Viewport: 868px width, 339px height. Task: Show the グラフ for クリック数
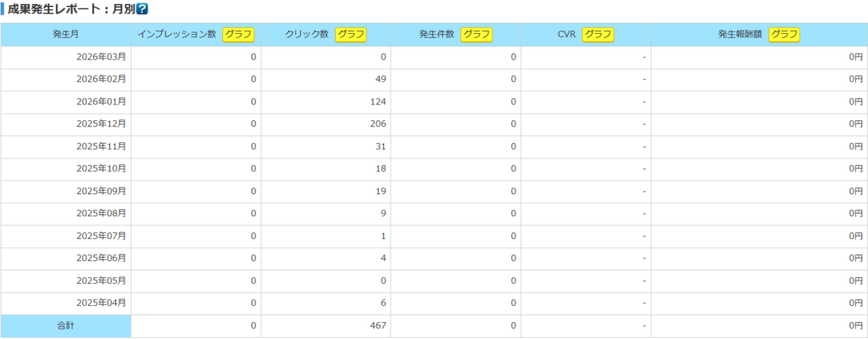coord(351,35)
